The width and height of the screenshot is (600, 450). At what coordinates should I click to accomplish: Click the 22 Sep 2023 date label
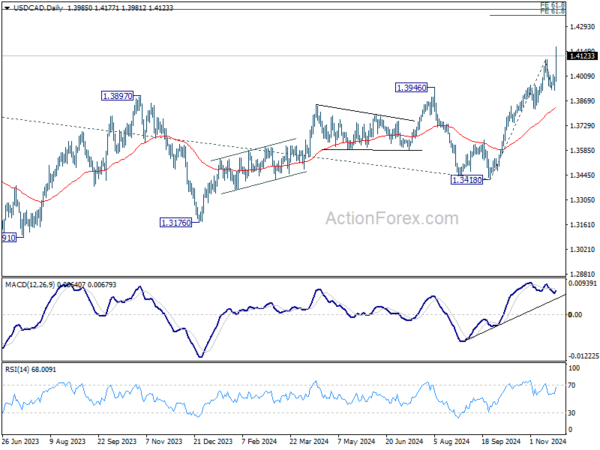pyautogui.click(x=117, y=442)
